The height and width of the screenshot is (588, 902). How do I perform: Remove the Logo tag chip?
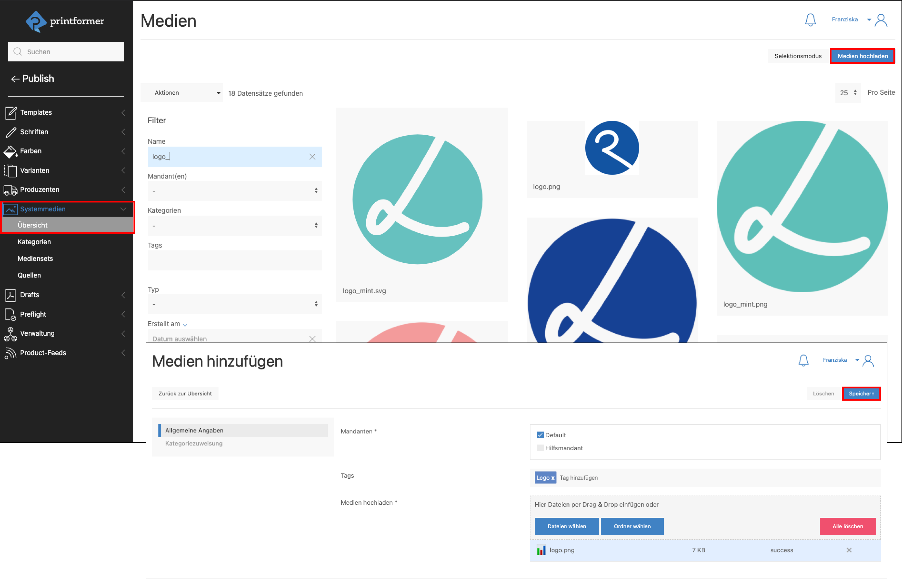pyautogui.click(x=553, y=478)
